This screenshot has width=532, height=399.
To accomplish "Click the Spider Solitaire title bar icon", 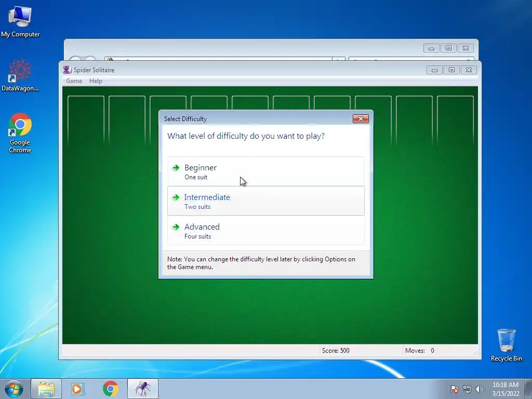I will tap(67, 70).
